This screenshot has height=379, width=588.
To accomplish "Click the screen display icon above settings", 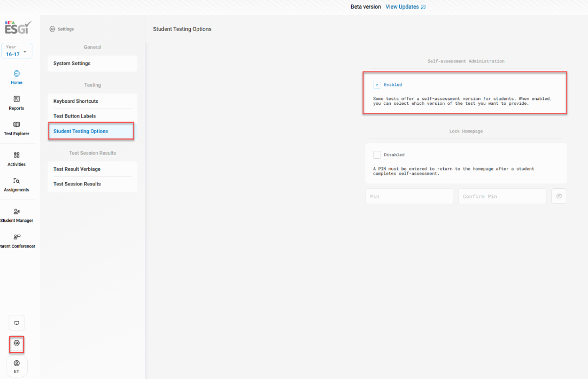I will pyautogui.click(x=17, y=323).
